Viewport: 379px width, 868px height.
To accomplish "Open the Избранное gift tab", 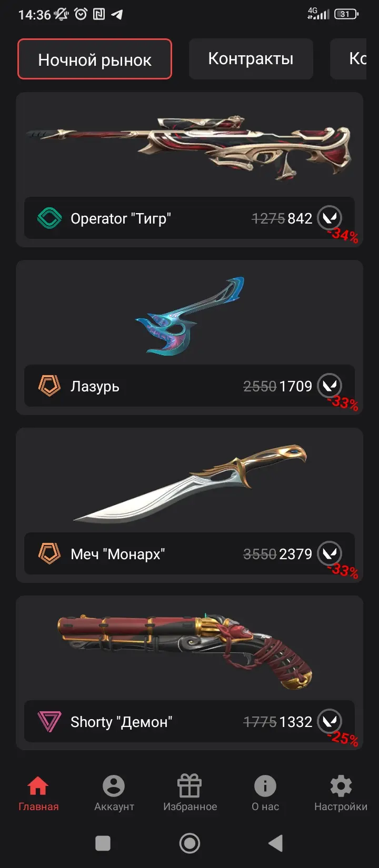I will pos(189,793).
